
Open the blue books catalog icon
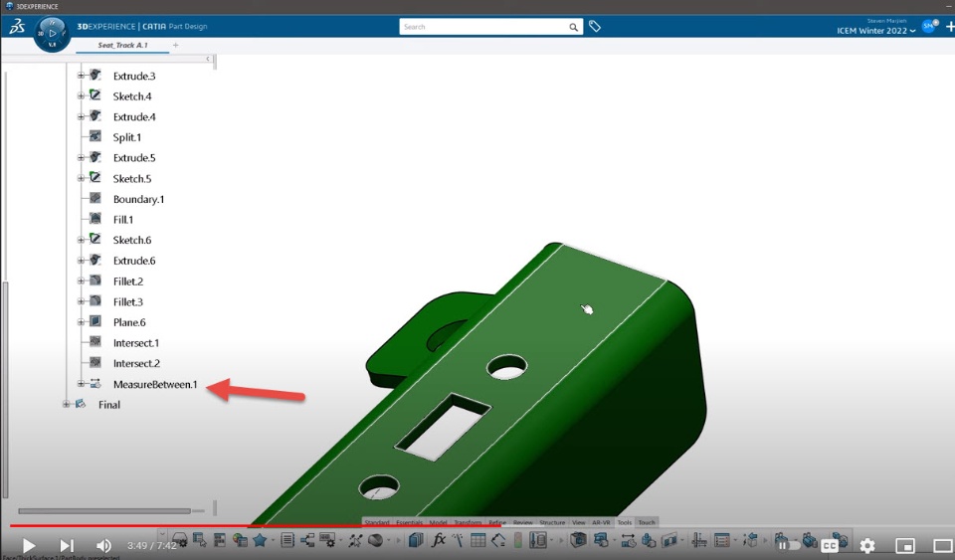point(416,540)
